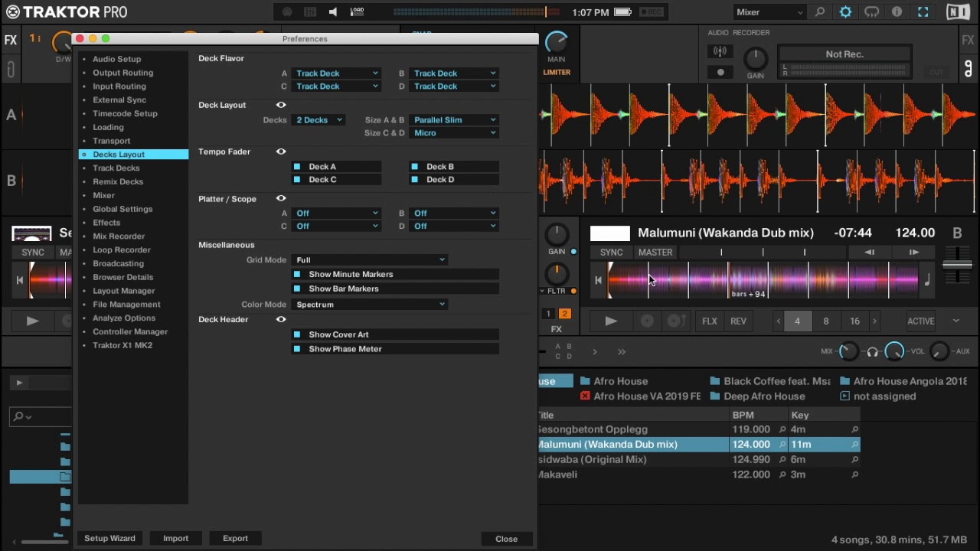Open the left FX panel tab
This screenshot has width=980, height=551.
click(x=11, y=41)
